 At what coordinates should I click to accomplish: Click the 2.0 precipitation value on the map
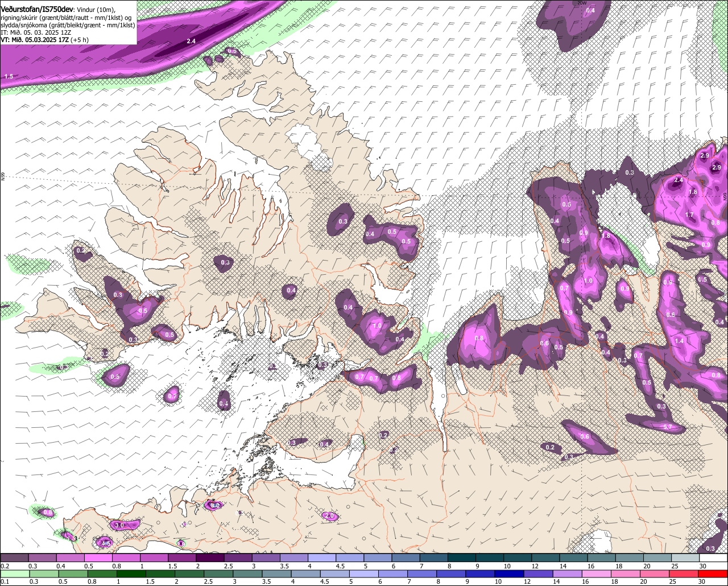click(329, 515)
